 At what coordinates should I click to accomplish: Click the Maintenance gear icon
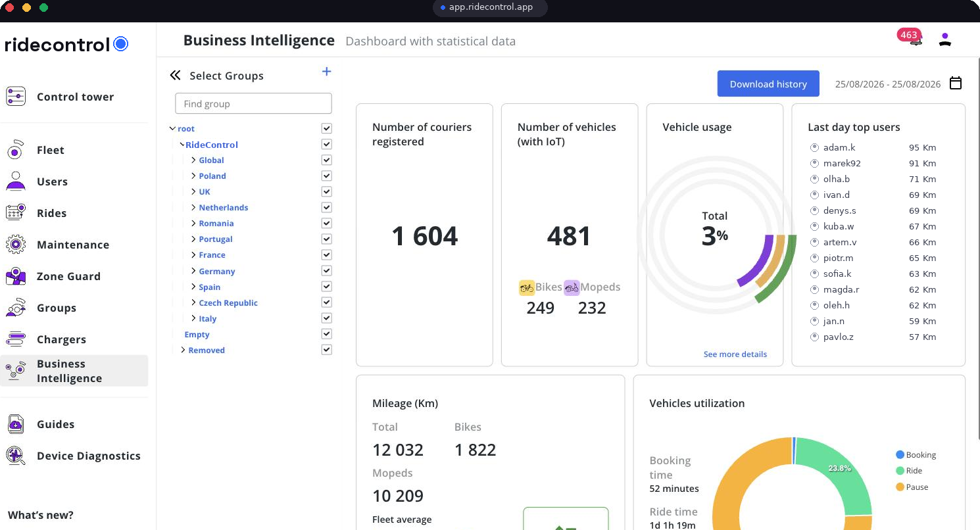[x=15, y=245]
